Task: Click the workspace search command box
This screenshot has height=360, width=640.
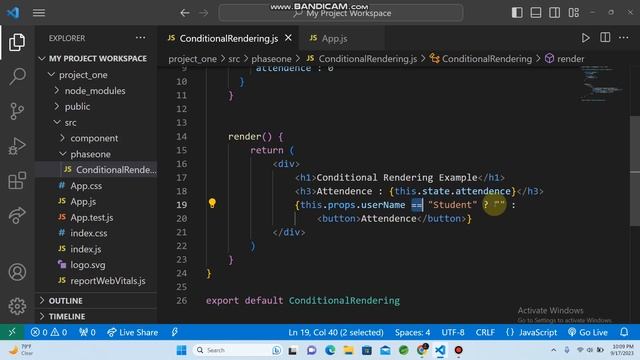Action: tap(341, 13)
